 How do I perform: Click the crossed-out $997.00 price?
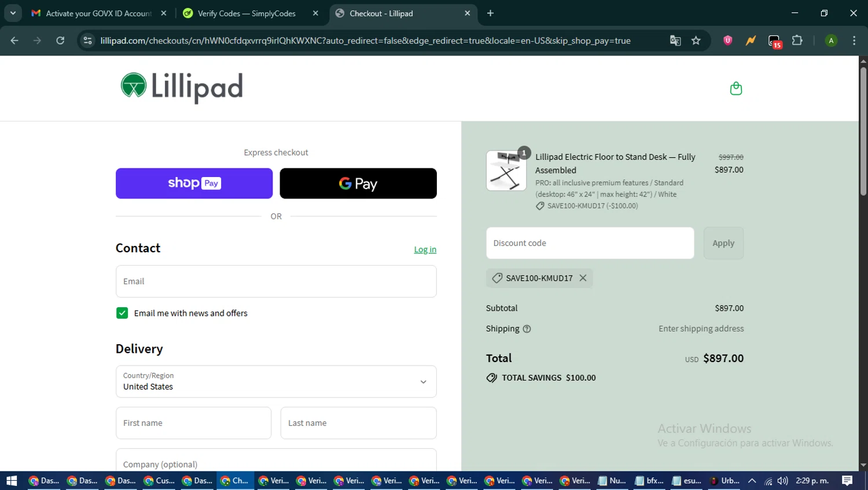point(731,157)
